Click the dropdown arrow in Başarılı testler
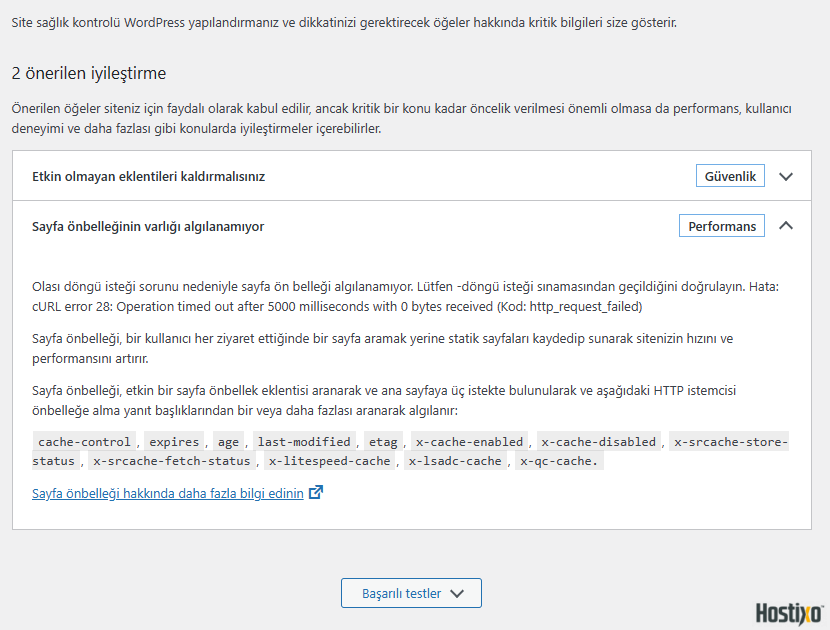This screenshot has width=830, height=630. click(x=457, y=593)
